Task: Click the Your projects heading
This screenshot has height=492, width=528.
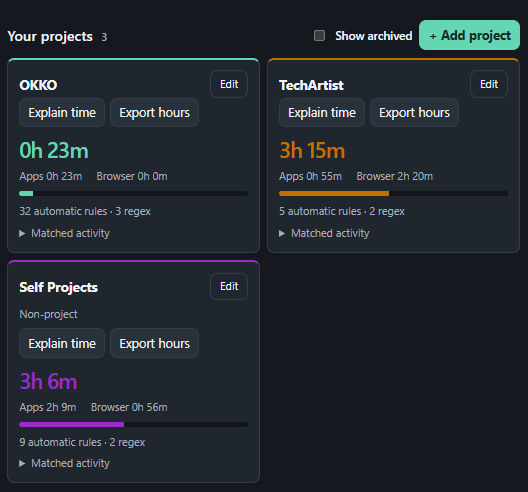Action: pyautogui.click(x=50, y=36)
